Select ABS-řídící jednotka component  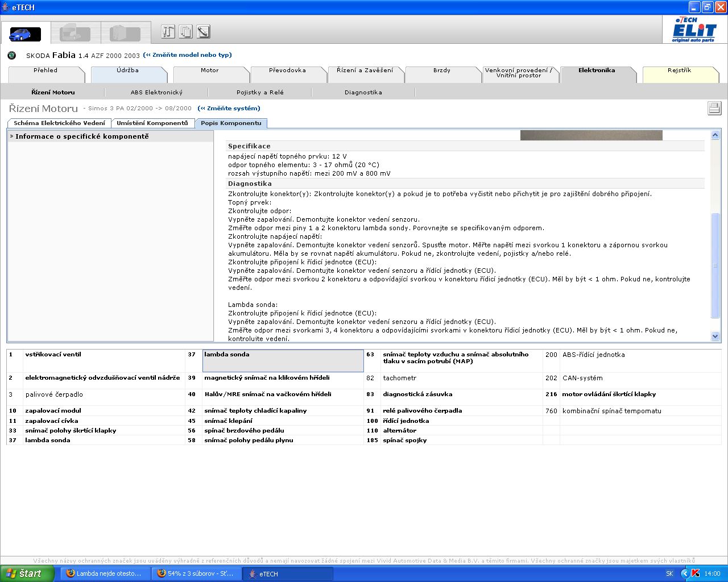593,354
